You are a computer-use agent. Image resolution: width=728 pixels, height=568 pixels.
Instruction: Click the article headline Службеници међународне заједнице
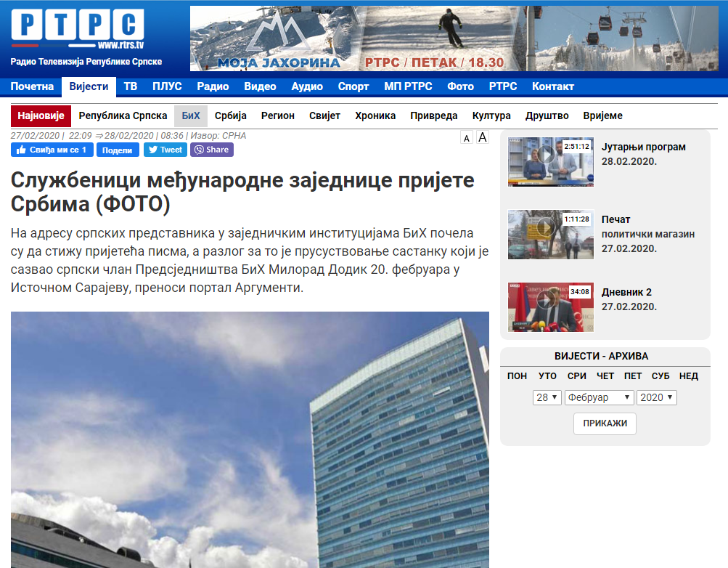pos(242,192)
